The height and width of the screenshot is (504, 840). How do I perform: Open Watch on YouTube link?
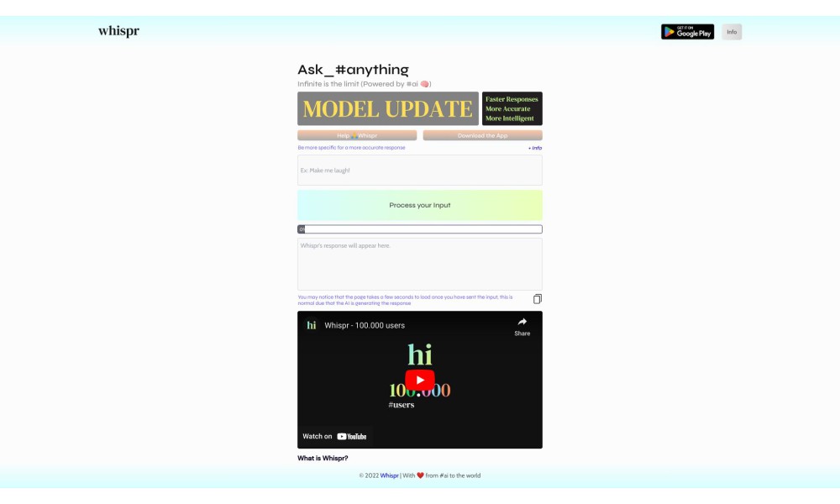(334, 436)
